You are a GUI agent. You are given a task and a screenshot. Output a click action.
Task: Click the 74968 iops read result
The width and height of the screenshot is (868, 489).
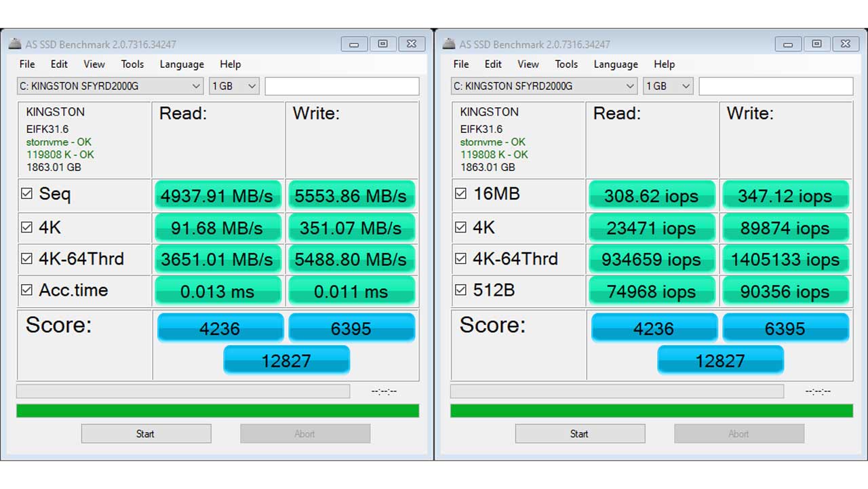pos(652,291)
